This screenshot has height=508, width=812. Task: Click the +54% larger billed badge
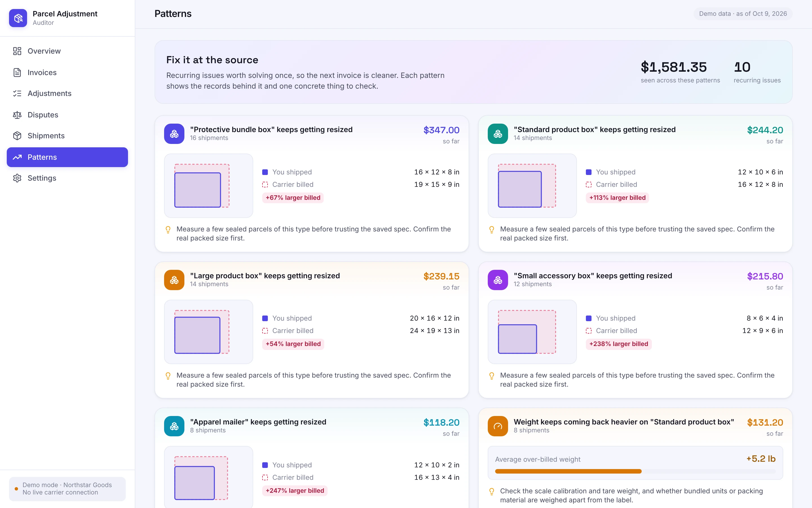point(293,344)
